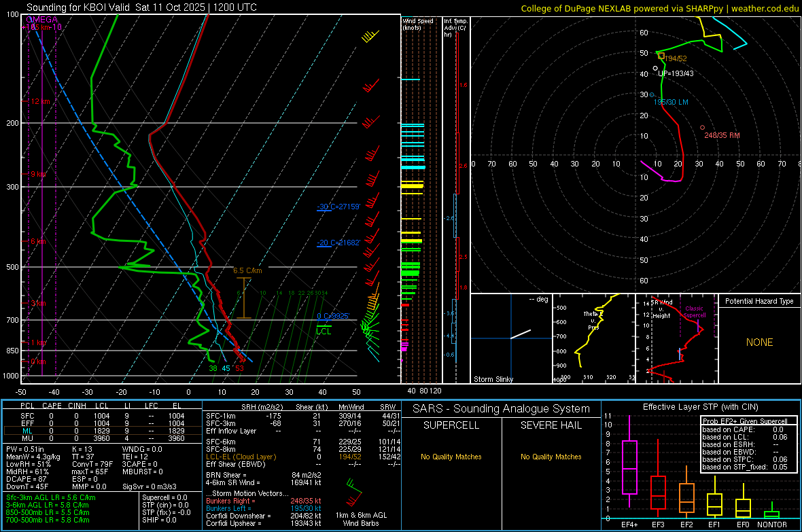Screen dimensions: 802x532
Task: Click the 'Potential Hazard Type' header
Action: [759, 301]
